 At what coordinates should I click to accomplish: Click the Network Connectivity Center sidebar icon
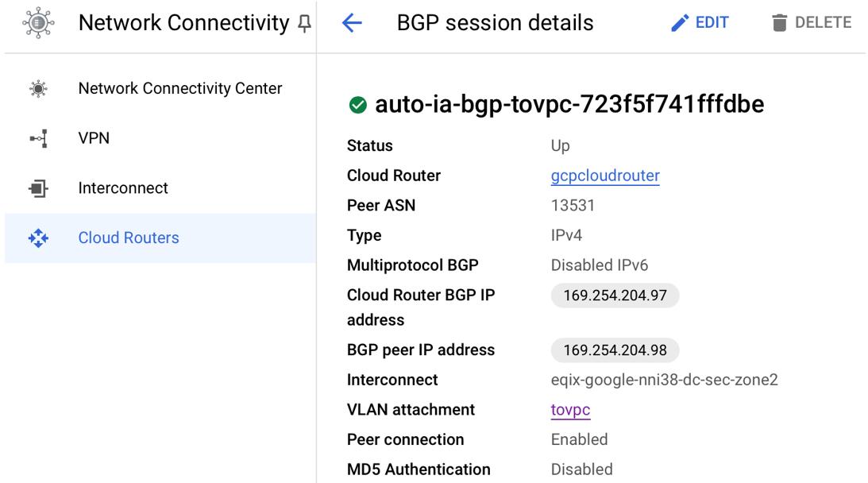(x=38, y=89)
